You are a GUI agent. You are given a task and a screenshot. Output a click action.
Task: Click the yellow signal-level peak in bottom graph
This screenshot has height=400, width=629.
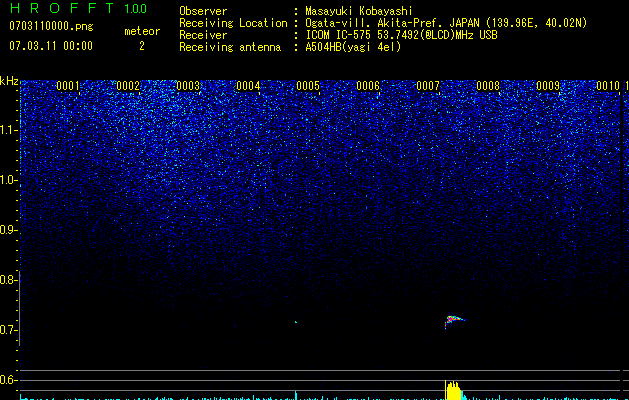click(x=453, y=390)
